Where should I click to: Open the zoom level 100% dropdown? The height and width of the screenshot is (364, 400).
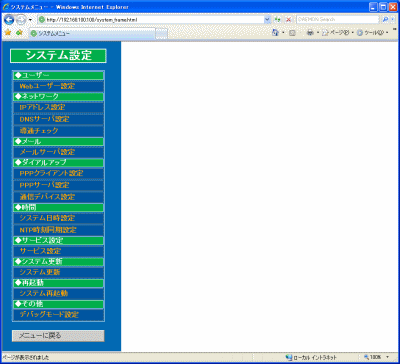pyautogui.click(x=376, y=357)
